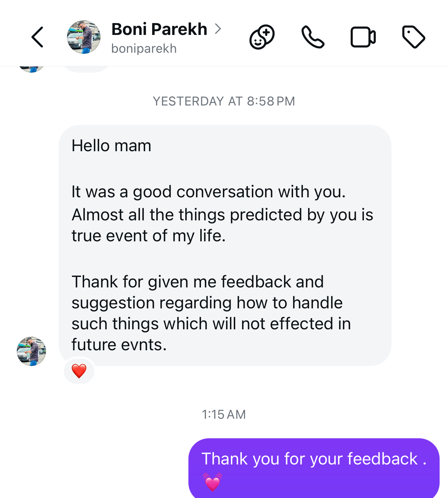
Task: Select the "Hello mam" message line
Action: (x=111, y=146)
